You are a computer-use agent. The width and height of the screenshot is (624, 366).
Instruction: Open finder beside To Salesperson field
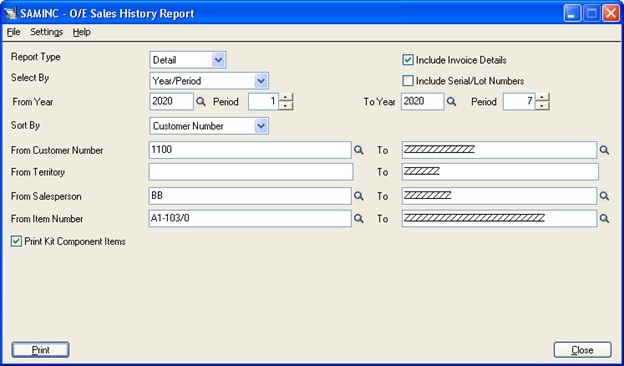click(x=604, y=196)
